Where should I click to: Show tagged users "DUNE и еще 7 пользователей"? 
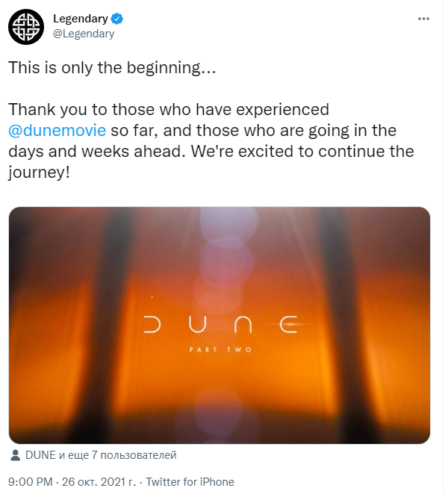coord(100,455)
